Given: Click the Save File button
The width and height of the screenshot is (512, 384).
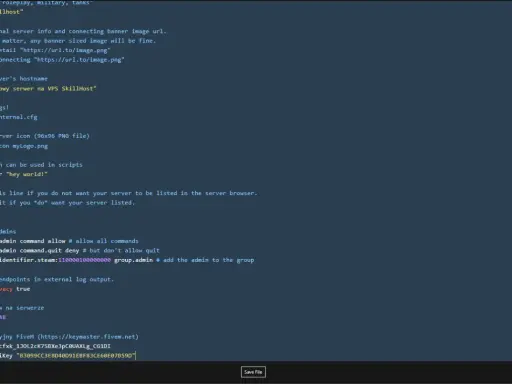Looking at the screenshot, I should [x=253, y=372].
